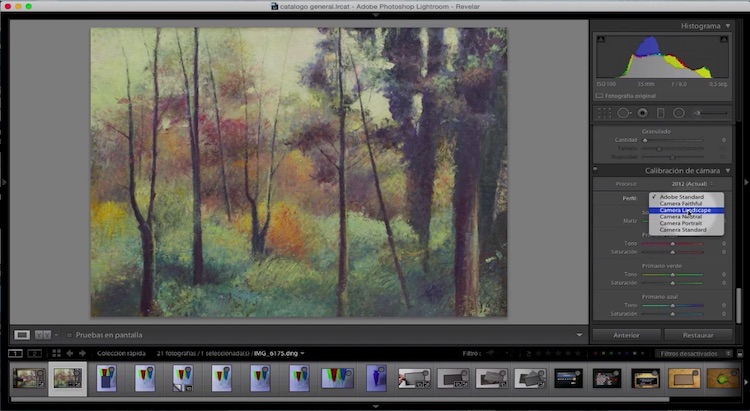Collapse the Histograma panel
Screen dimensions: 750x411
[x=728, y=26]
